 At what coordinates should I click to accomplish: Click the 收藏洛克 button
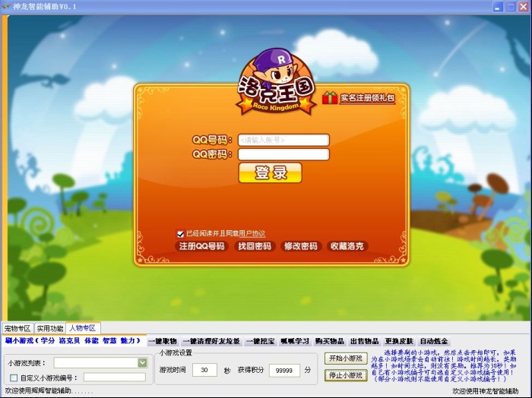click(347, 246)
